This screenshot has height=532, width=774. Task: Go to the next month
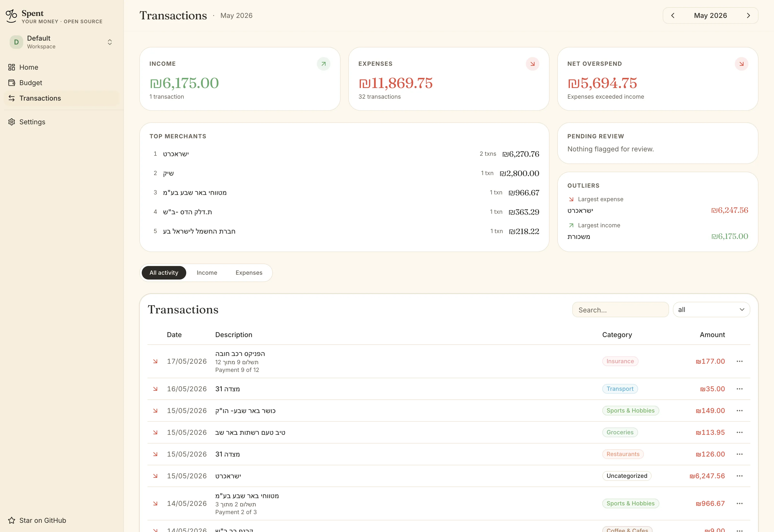[748, 16]
